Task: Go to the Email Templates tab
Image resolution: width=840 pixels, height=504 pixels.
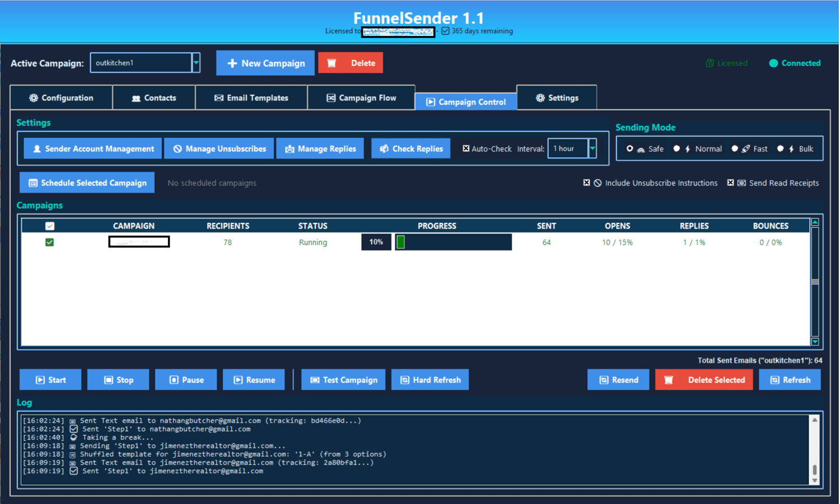Action: coord(251,97)
